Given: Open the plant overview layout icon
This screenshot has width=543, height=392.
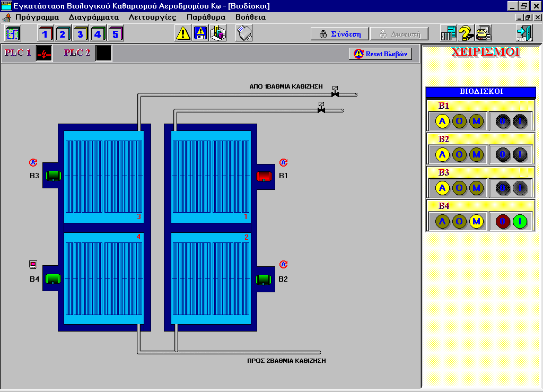Looking at the screenshot, I should pos(13,34).
